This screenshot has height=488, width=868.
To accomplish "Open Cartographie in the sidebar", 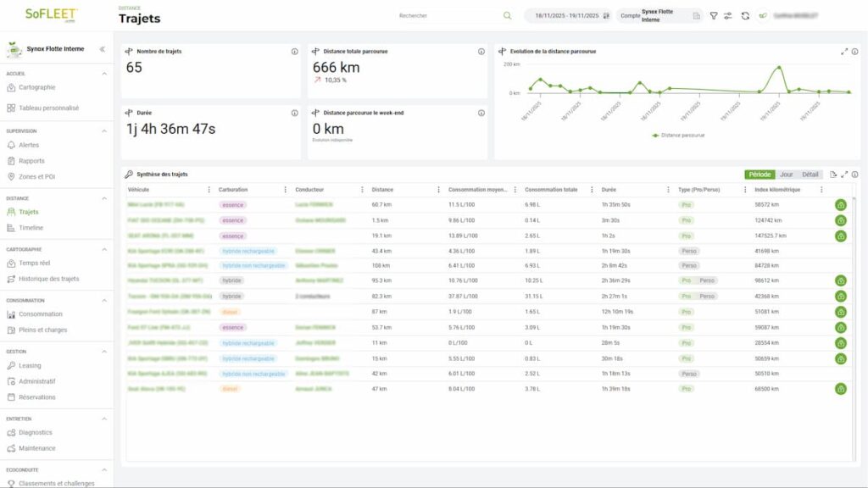I will [x=37, y=87].
